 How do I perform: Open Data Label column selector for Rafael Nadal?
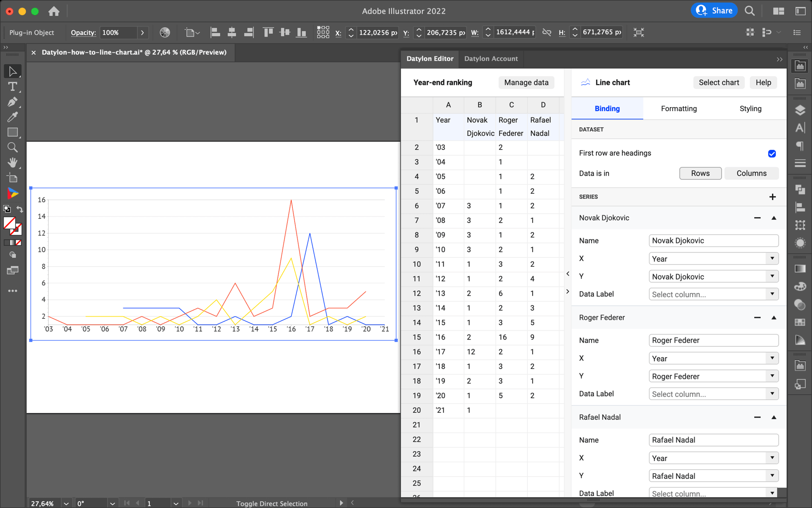tap(713, 493)
